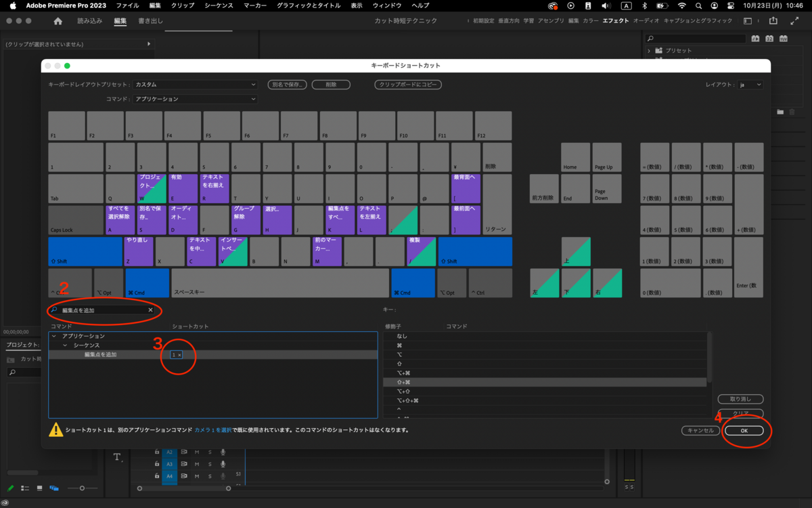Click the YUV effects filter icon
Image resolution: width=812 pixels, height=508 pixels.
point(783,39)
